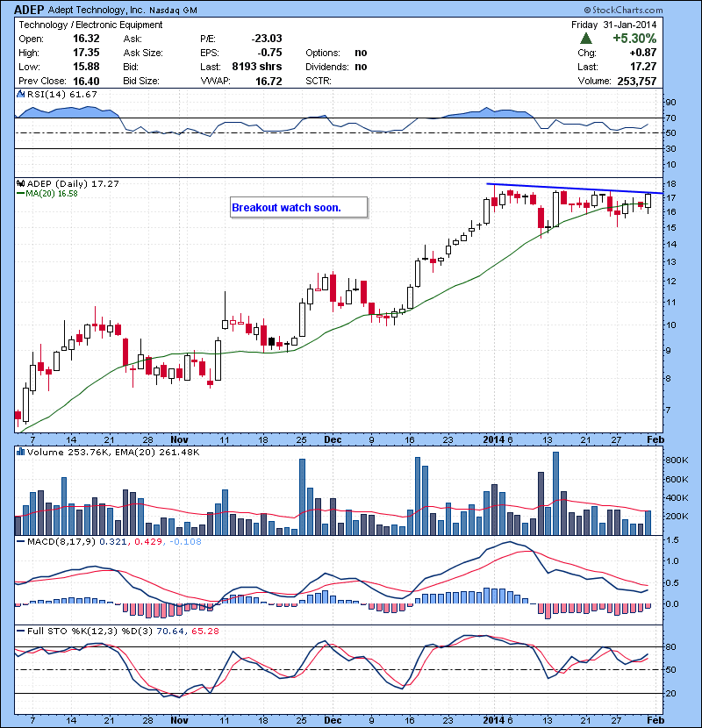Viewport: 702px width, 728px height.
Task: Click the volume bars icon beside Volume legend
Action: (x=20, y=452)
